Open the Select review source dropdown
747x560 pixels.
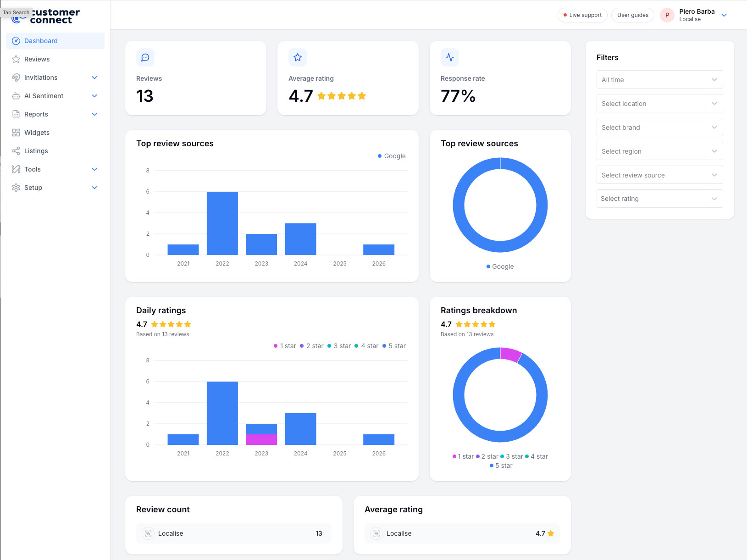(x=660, y=175)
